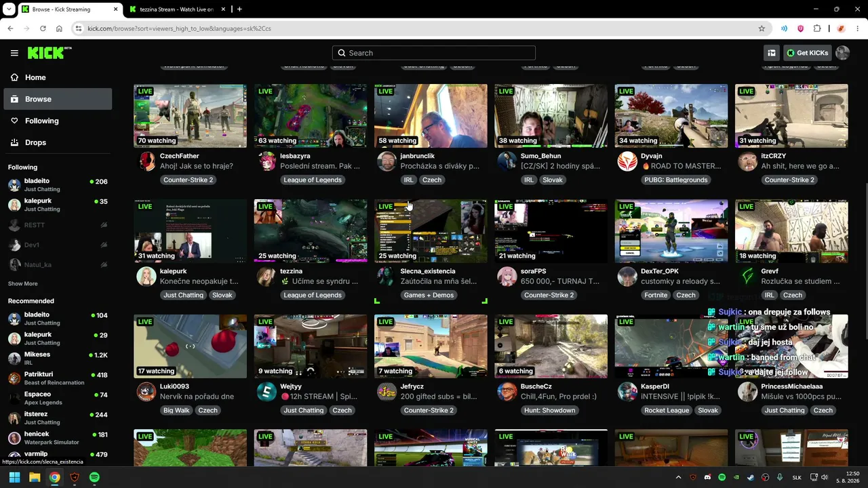
Task: Open Patrikturi in the Recommended list
Action: 58,378
